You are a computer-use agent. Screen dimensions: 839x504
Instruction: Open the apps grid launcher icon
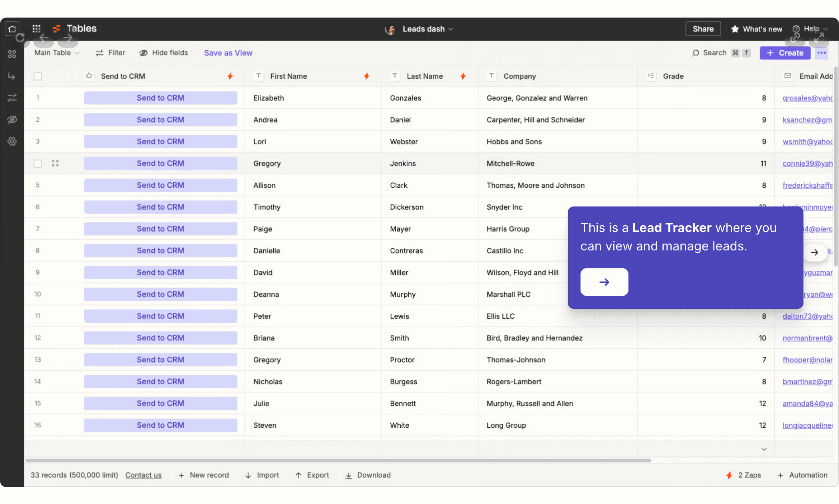tap(36, 29)
